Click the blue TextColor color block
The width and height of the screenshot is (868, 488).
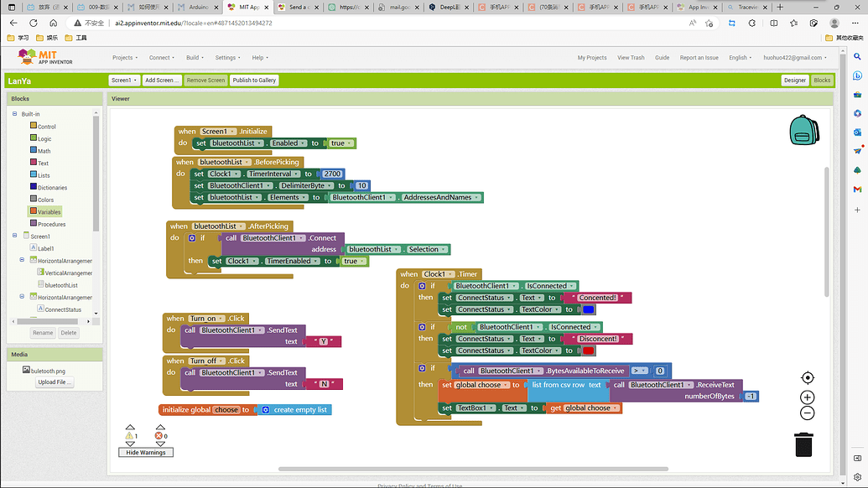pos(588,309)
